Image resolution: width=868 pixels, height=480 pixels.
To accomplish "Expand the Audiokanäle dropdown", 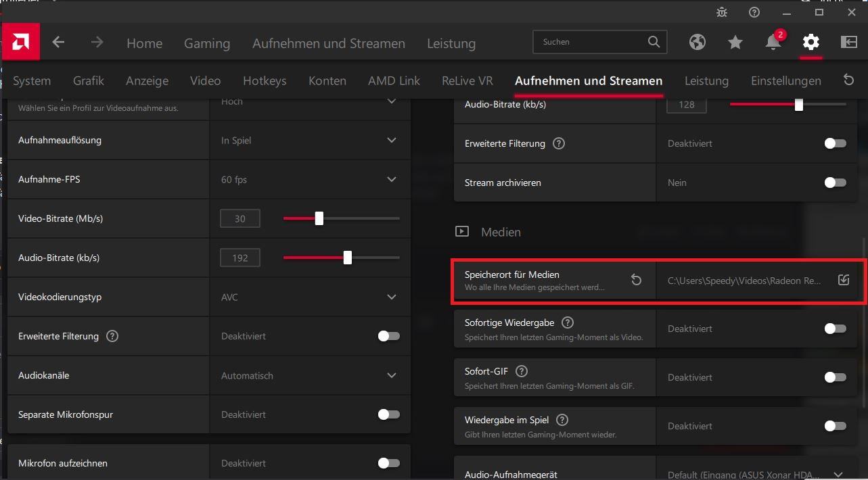I will [391, 376].
